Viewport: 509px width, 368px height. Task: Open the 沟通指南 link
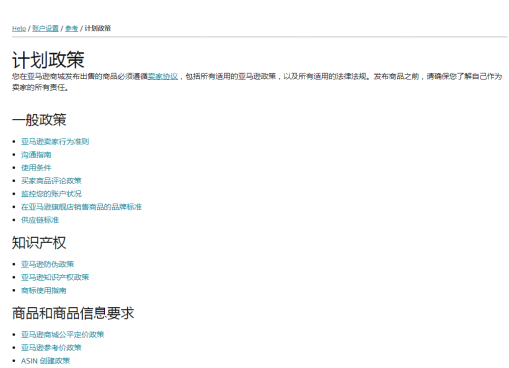pyautogui.click(x=36, y=155)
